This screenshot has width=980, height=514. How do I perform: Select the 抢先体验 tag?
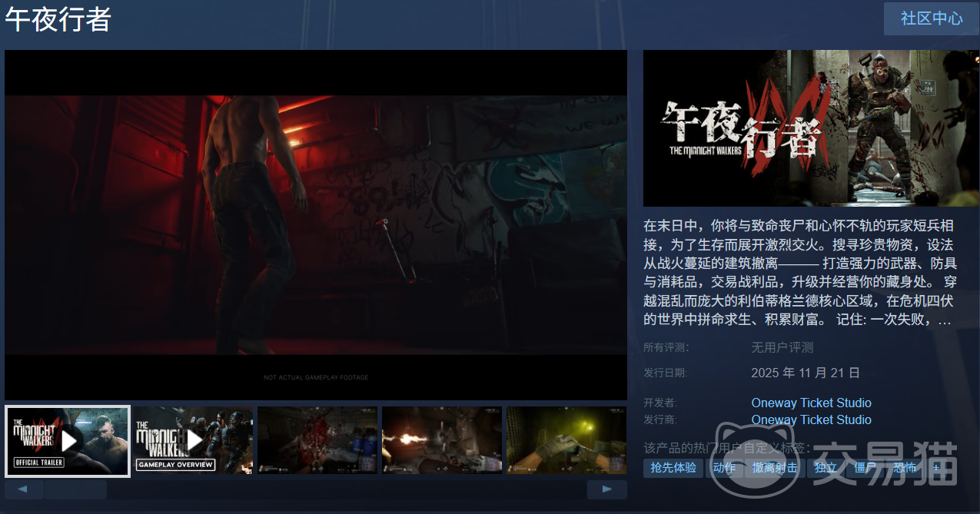click(673, 467)
